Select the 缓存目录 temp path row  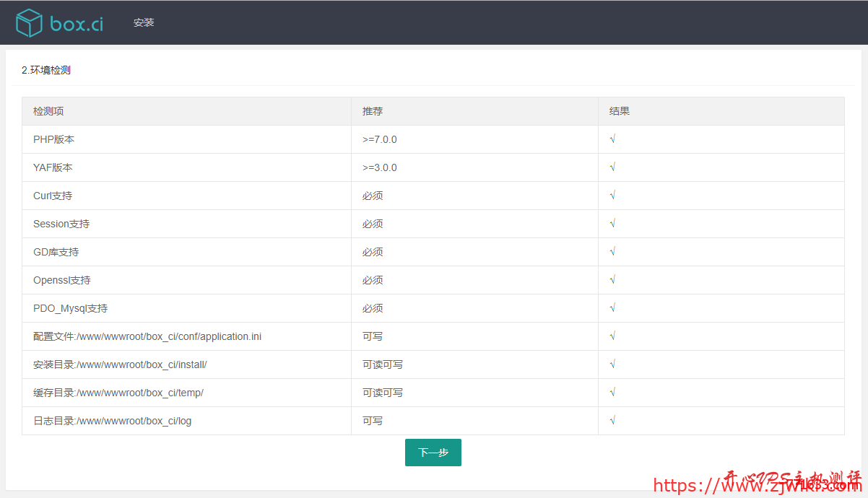click(118, 393)
